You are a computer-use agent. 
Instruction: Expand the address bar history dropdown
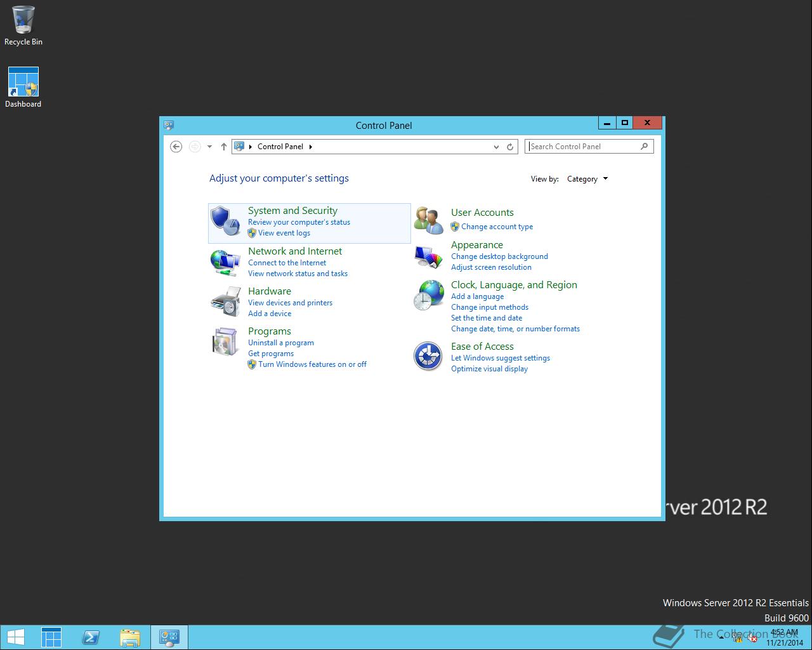pyautogui.click(x=496, y=147)
